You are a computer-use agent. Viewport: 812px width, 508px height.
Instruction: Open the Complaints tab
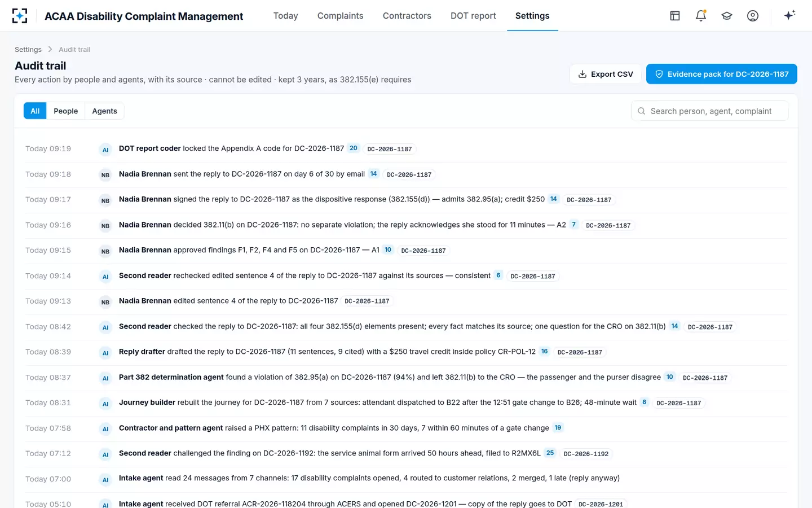coord(340,16)
